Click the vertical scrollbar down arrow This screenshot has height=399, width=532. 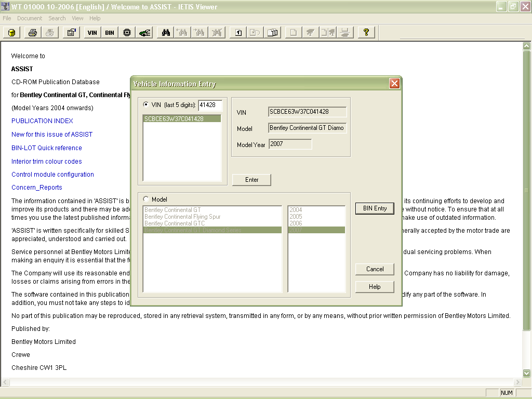point(526,373)
